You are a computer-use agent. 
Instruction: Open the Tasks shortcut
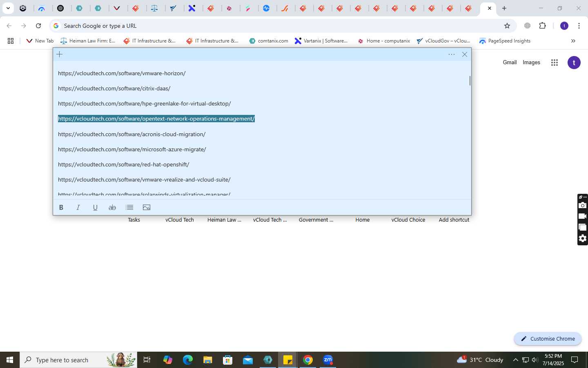134,220
